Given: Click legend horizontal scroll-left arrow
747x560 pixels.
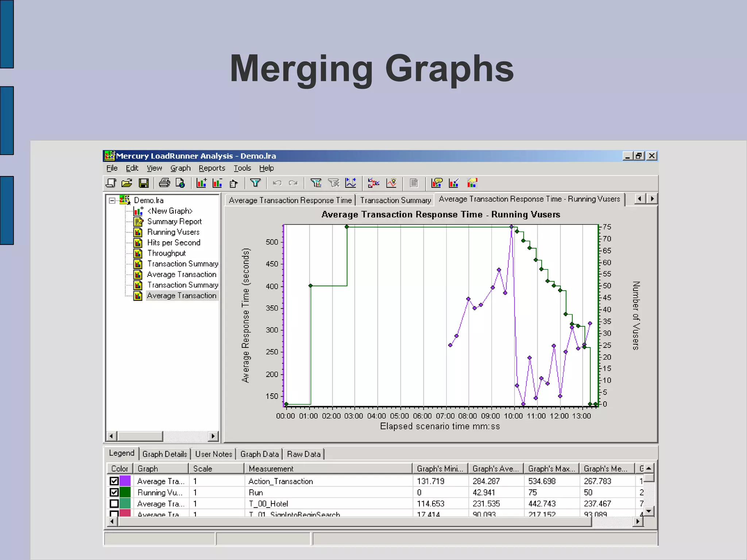Looking at the screenshot, I should coord(112,522).
